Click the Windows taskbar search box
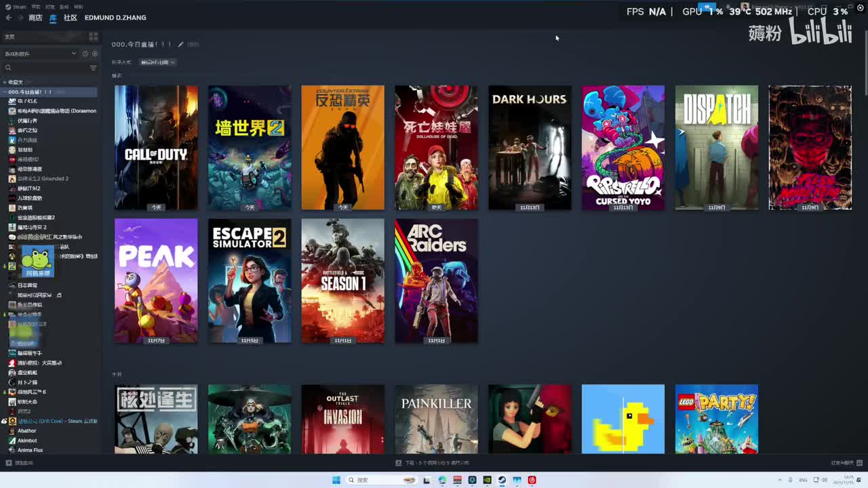This screenshot has width=868, height=488. (381, 480)
